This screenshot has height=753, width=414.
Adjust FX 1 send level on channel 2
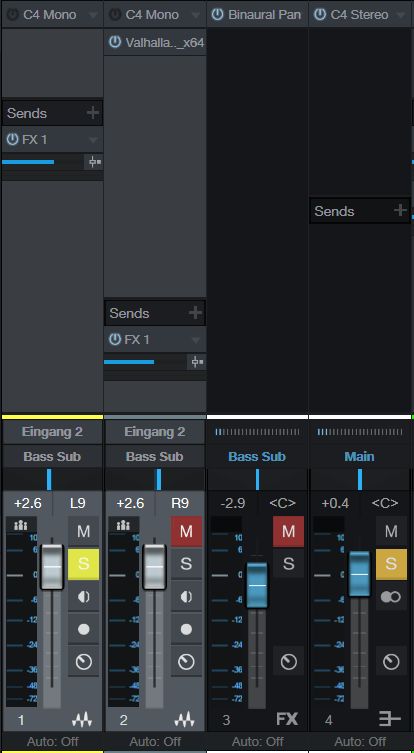click(146, 362)
